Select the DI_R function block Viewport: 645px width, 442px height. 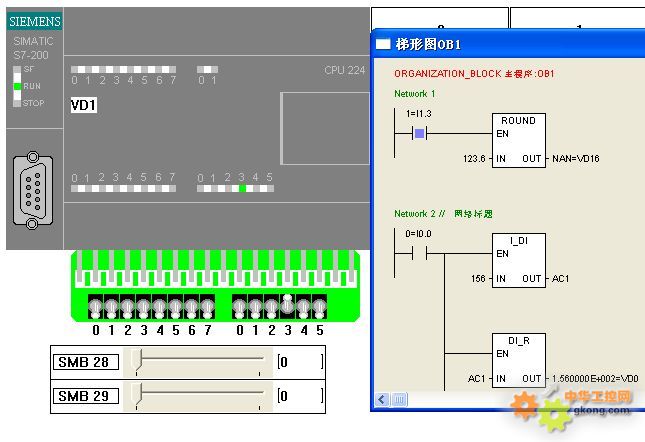point(519,360)
